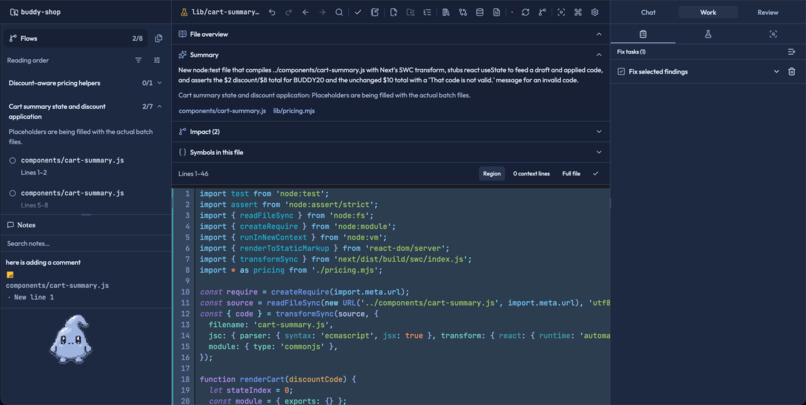Click the new file plus toolbar icon
The width and height of the screenshot is (806, 405).
coord(393,12)
